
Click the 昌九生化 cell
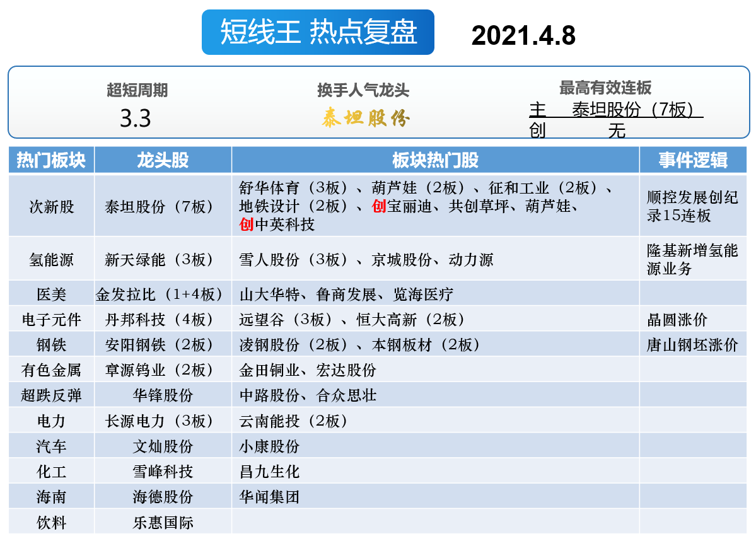435,471
